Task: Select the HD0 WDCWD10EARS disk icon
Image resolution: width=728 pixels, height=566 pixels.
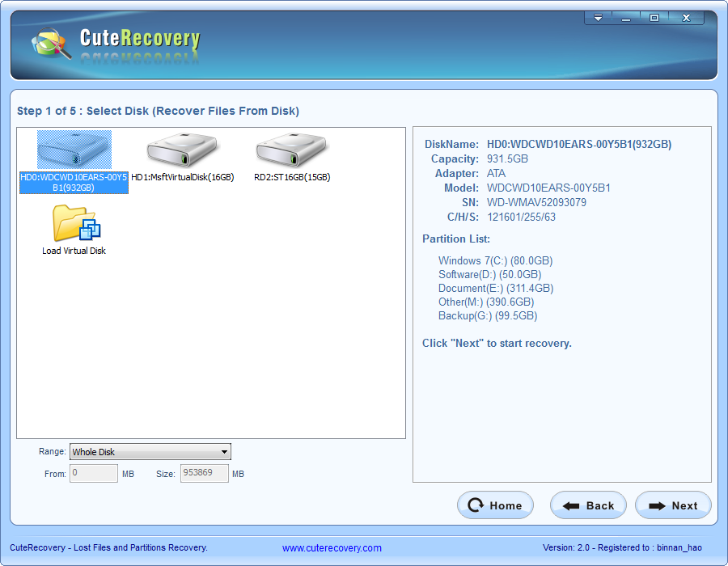Action: [x=74, y=150]
